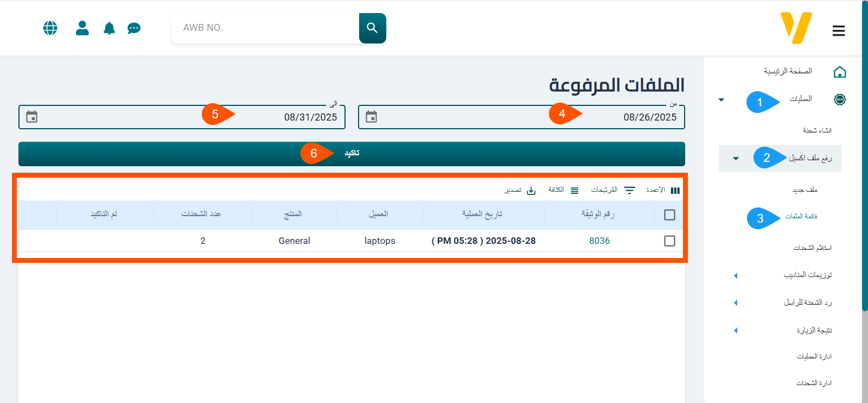868x403 pixels.
Task: Open the notifications bell
Action: [x=109, y=28]
